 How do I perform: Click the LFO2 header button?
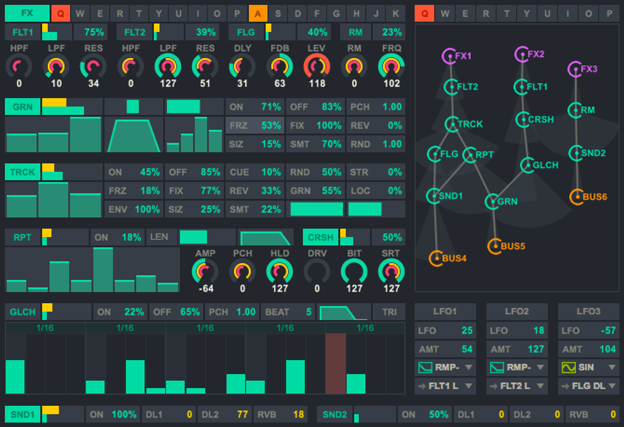(x=516, y=310)
